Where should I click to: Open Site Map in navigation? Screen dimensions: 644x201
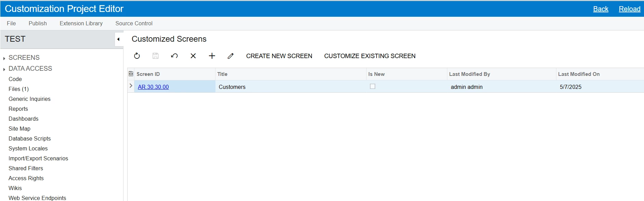click(x=19, y=129)
